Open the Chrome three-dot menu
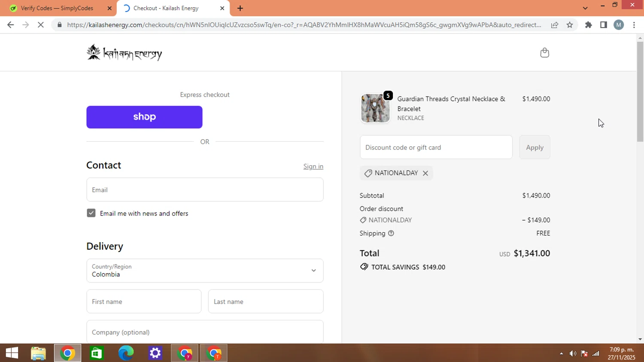Viewport: 644px width, 362px height. [x=634, y=25]
